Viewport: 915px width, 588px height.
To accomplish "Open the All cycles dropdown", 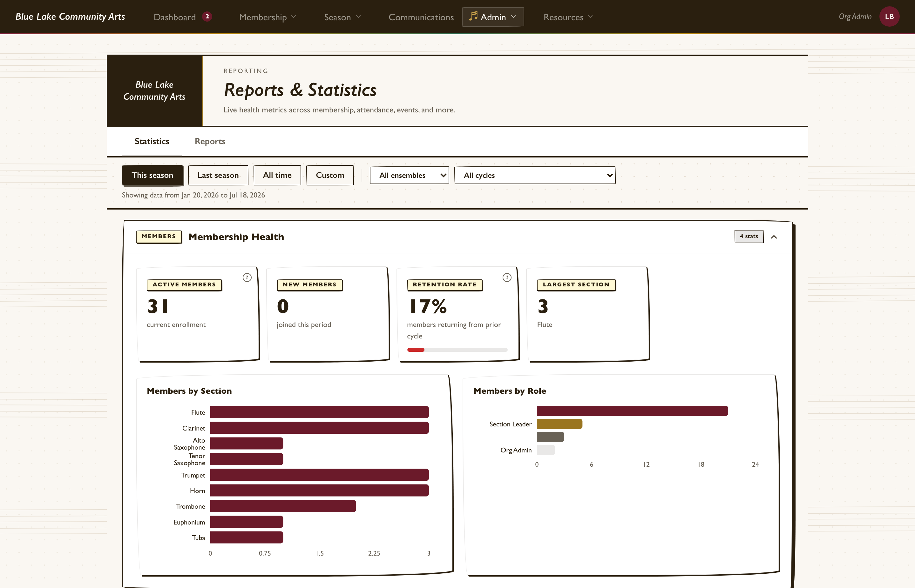I will point(535,175).
